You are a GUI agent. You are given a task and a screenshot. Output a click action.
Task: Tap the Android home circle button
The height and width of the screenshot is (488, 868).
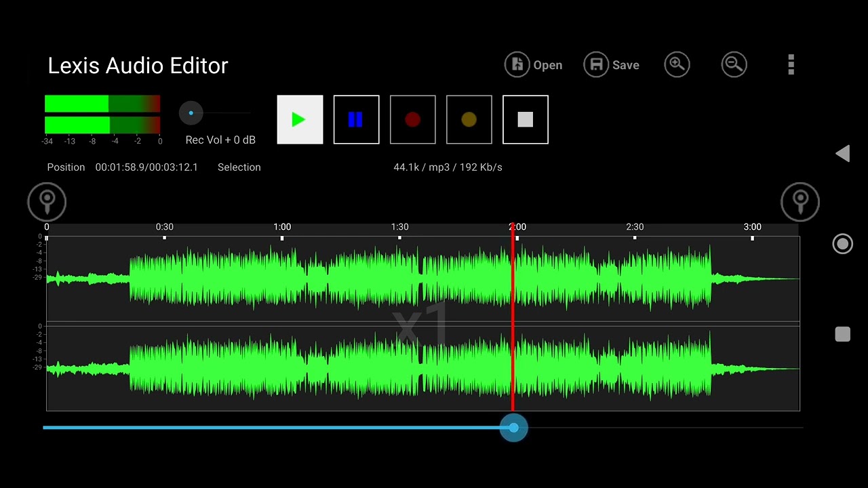point(842,244)
